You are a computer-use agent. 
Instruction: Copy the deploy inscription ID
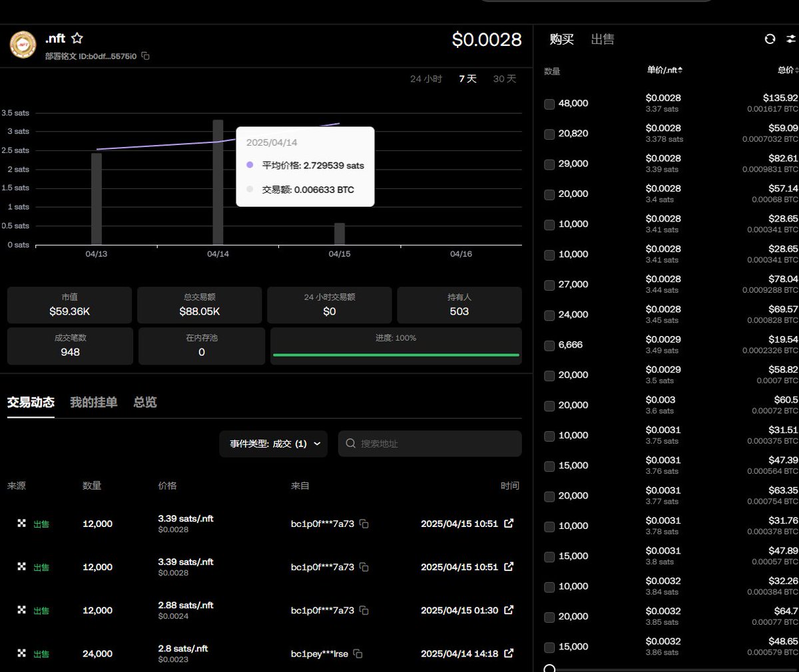145,57
